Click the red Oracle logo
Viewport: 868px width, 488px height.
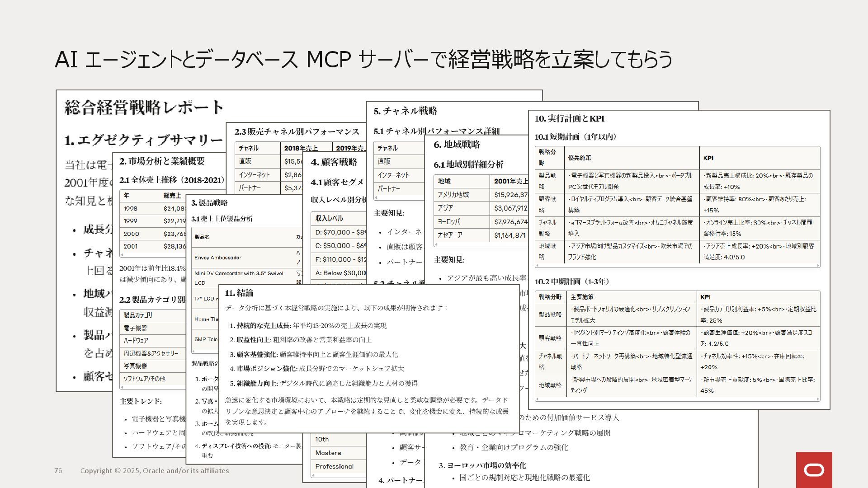[814, 470]
